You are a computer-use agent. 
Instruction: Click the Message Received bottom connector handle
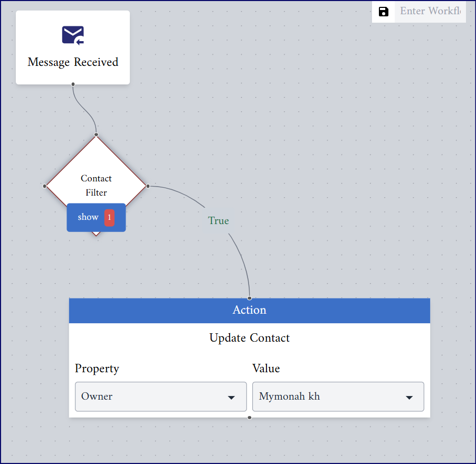pos(73,84)
